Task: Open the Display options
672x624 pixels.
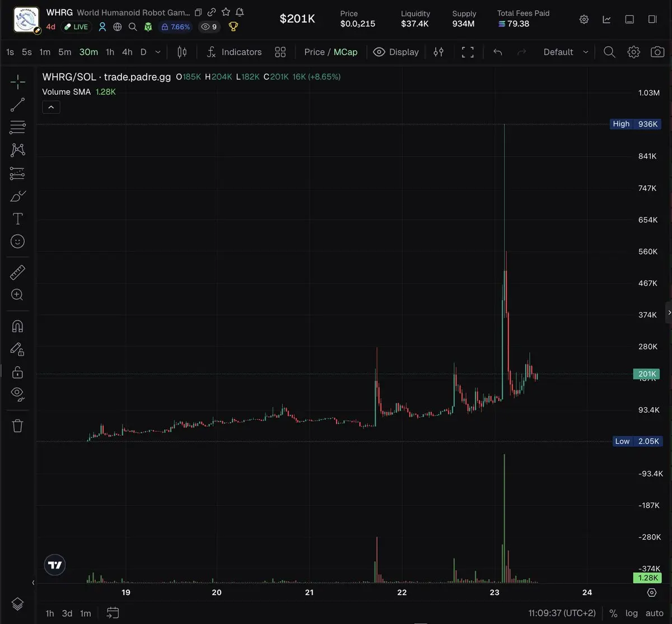Action: [396, 52]
